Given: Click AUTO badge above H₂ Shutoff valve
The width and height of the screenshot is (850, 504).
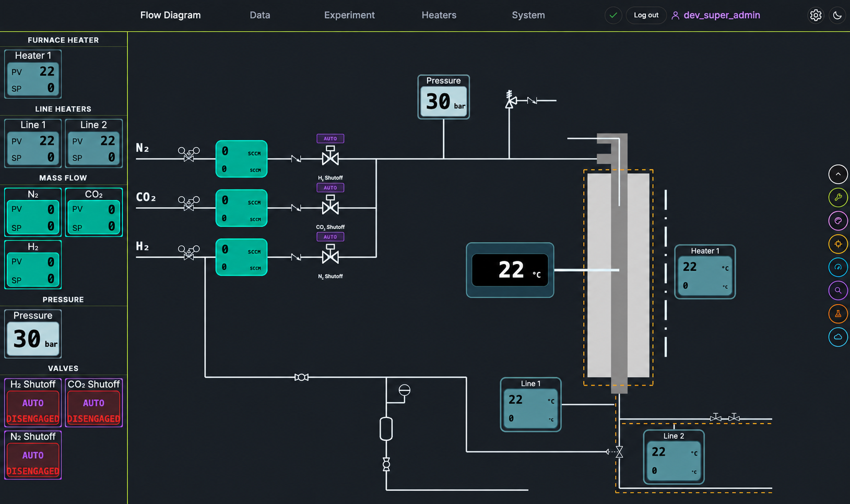Looking at the screenshot, I should 330,138.
